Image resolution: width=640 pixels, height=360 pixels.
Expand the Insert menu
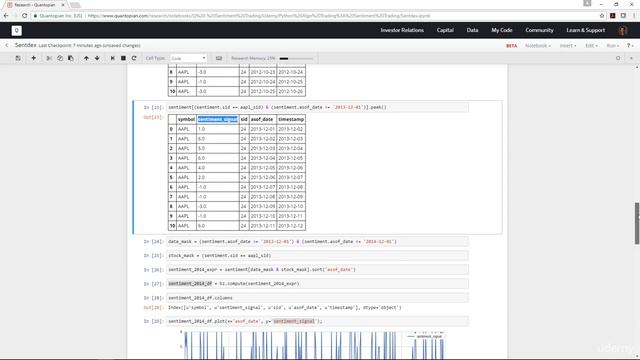pos(568,46)
